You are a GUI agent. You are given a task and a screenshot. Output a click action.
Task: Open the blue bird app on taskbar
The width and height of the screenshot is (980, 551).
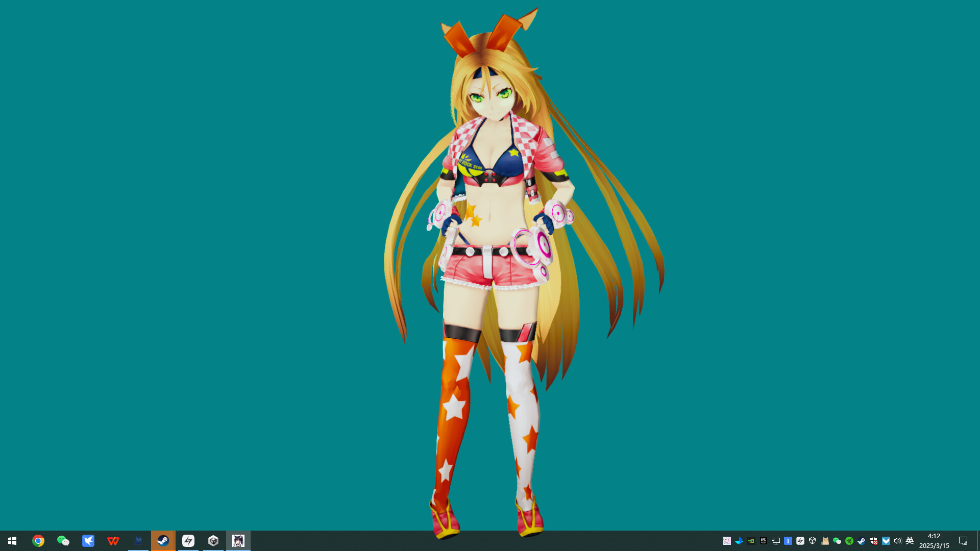(88, 541)
